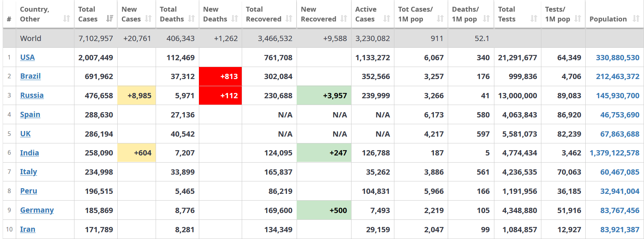Sort by Total Deaths column icon

191,18
